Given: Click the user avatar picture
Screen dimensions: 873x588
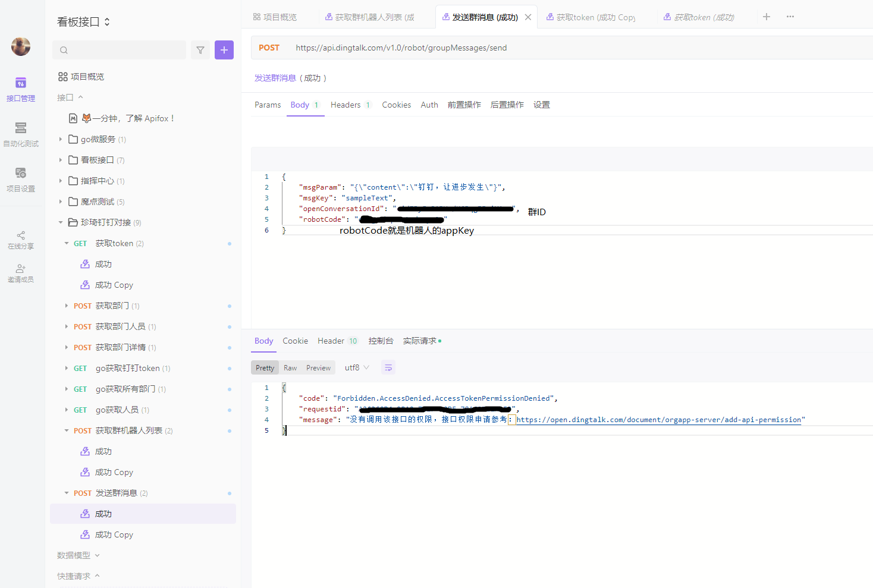Looking at the screenshot, I should click(21, 46).
